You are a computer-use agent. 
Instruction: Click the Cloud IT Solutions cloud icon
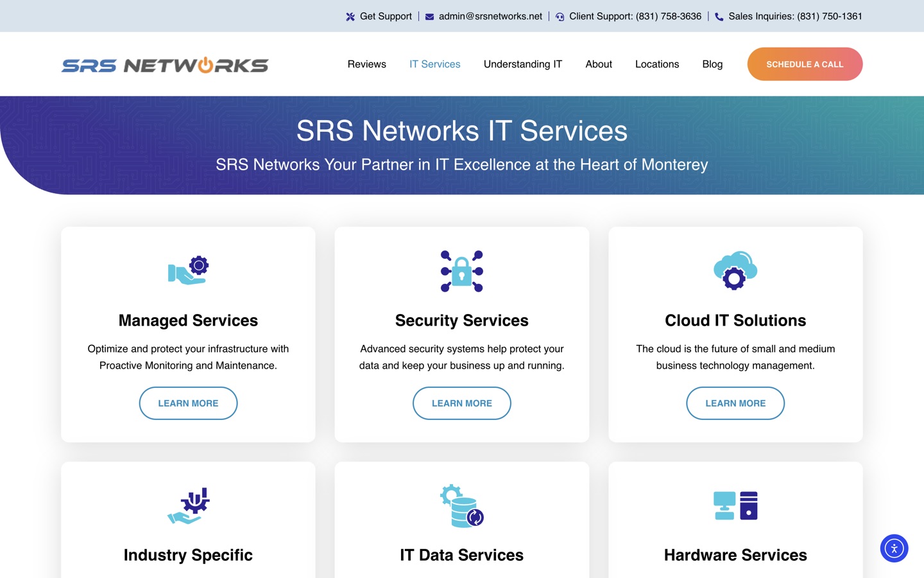pos(735,270)
